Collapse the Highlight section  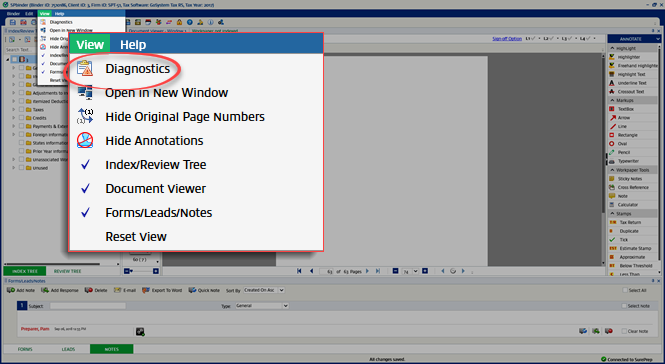(612, 48)
